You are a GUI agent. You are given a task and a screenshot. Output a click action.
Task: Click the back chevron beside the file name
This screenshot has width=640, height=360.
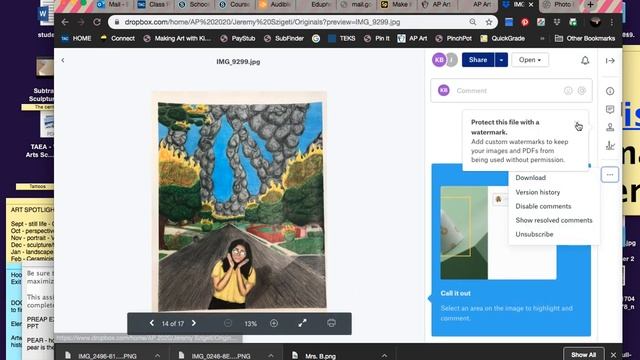coord(63,60)
